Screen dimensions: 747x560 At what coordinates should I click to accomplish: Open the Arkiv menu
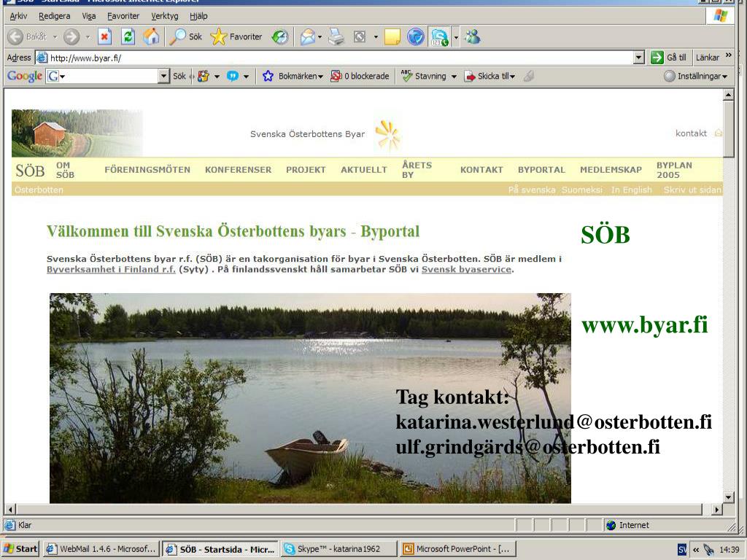pyautogui.click(x=18, y=16)
